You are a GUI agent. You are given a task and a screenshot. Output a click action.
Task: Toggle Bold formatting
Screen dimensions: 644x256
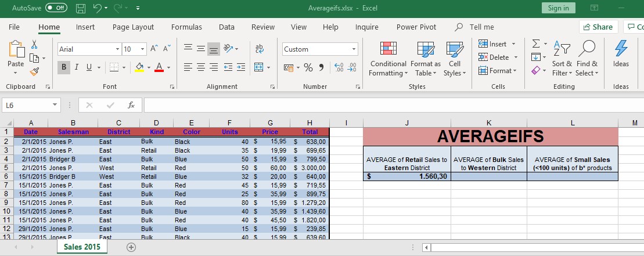tap(64, 67)
